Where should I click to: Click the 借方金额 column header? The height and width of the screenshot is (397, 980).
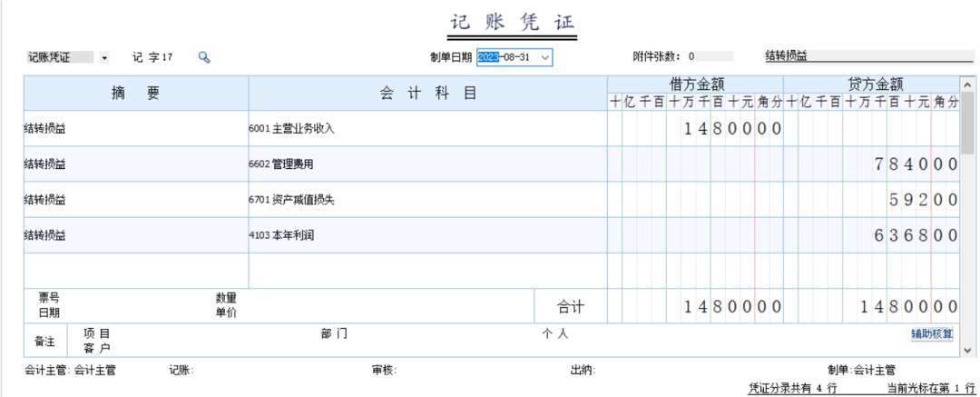coord(696,84)
